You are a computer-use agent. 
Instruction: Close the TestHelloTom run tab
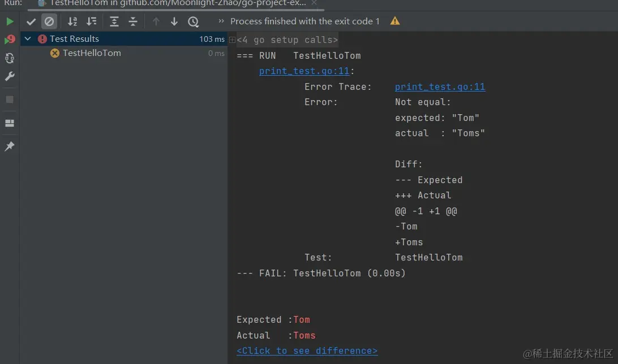tap(314, 3)
